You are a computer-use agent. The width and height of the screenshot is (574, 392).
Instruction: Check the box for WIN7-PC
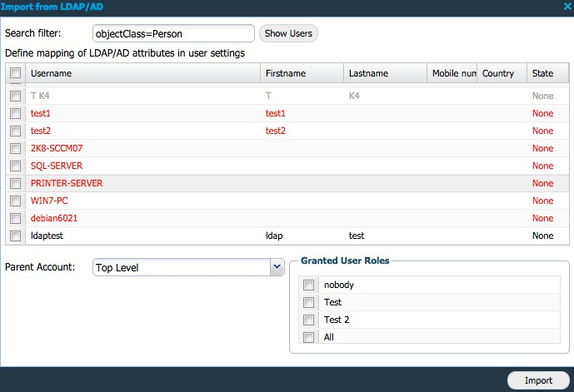tap(15, 201)
